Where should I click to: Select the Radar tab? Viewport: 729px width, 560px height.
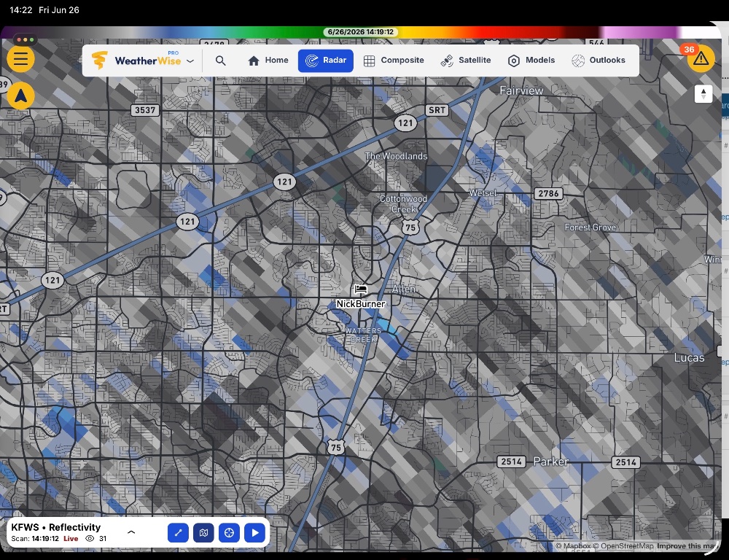pos(325,61)
